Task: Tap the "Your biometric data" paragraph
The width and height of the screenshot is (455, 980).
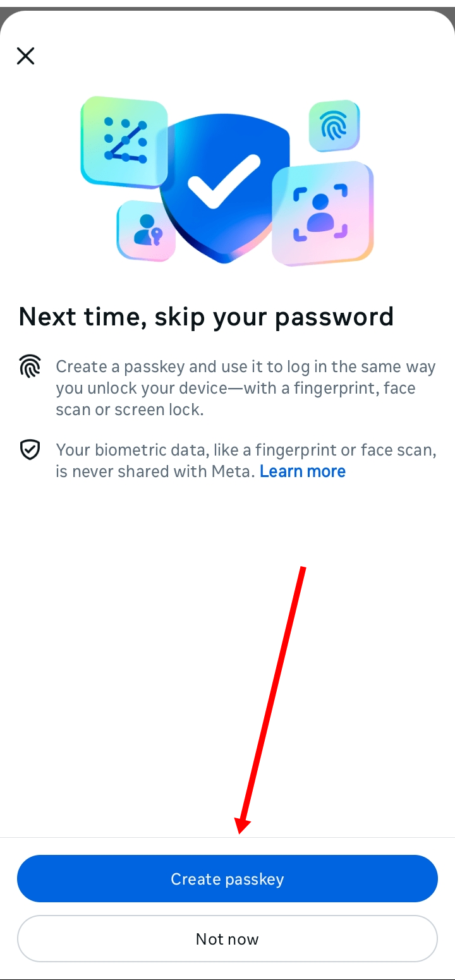Action: point(246,461)
